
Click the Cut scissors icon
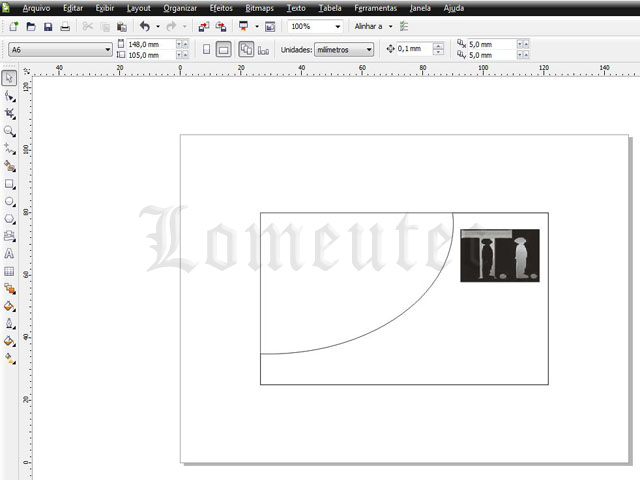click(x=87, y=27)
